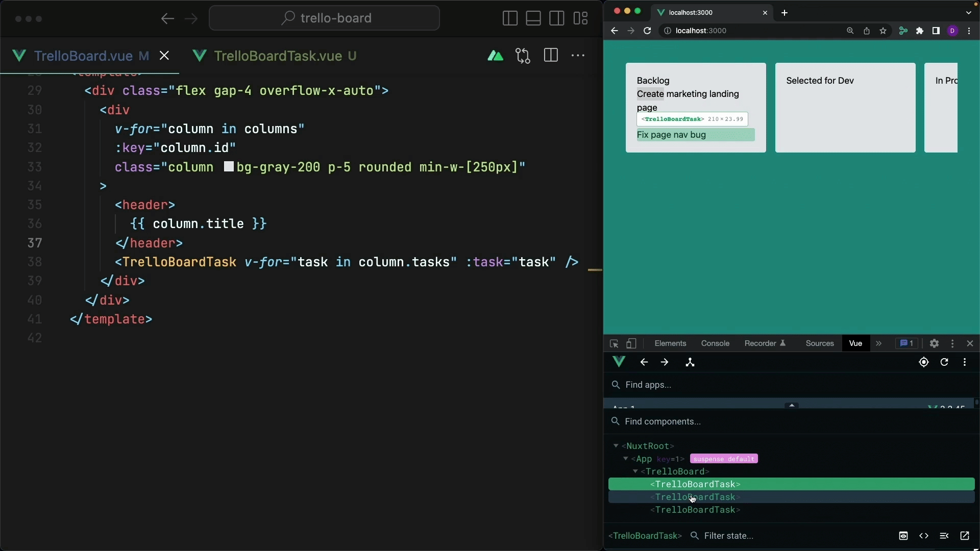Viewport: 980px width, 551px height.
Task: Go back in VS Code navigation history
Action: coord(167,19)
